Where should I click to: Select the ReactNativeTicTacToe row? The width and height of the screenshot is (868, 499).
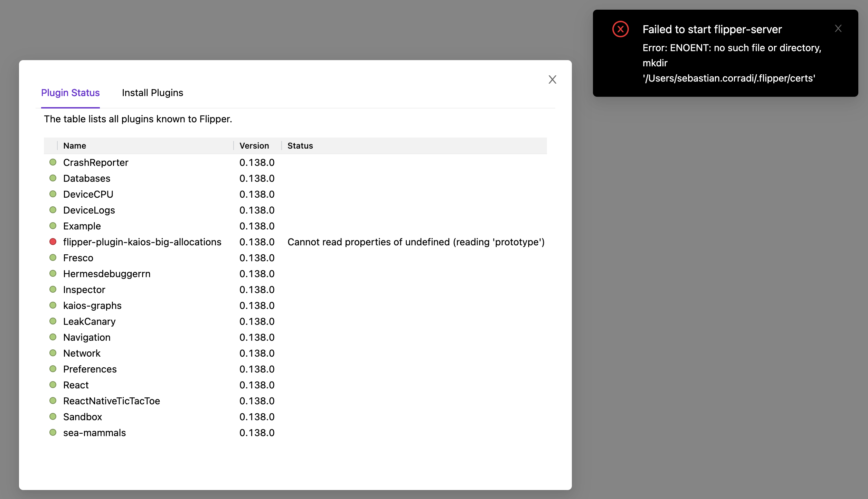pos(111,401)
